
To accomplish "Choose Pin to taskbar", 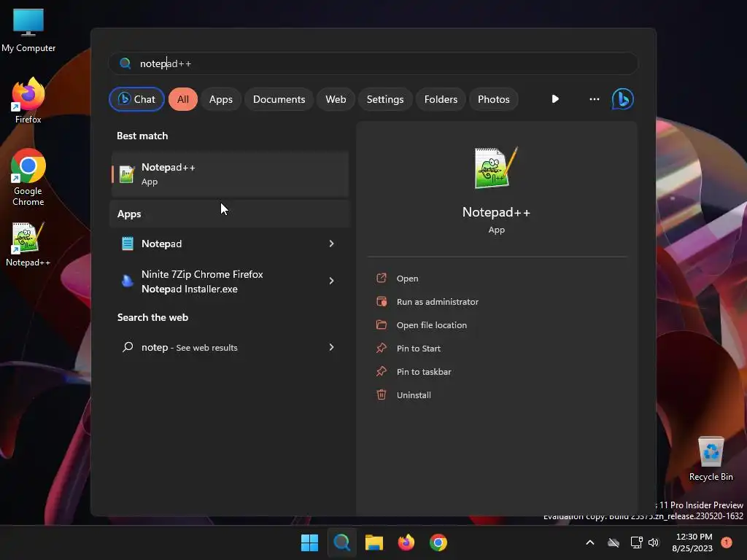I will point(424,372).
